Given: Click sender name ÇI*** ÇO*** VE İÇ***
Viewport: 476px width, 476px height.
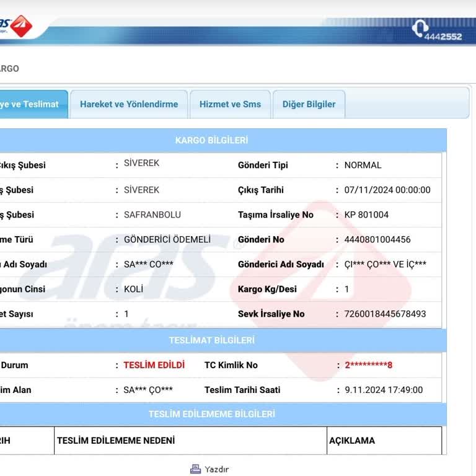Looking at the screenshot, I should point(386,264).
